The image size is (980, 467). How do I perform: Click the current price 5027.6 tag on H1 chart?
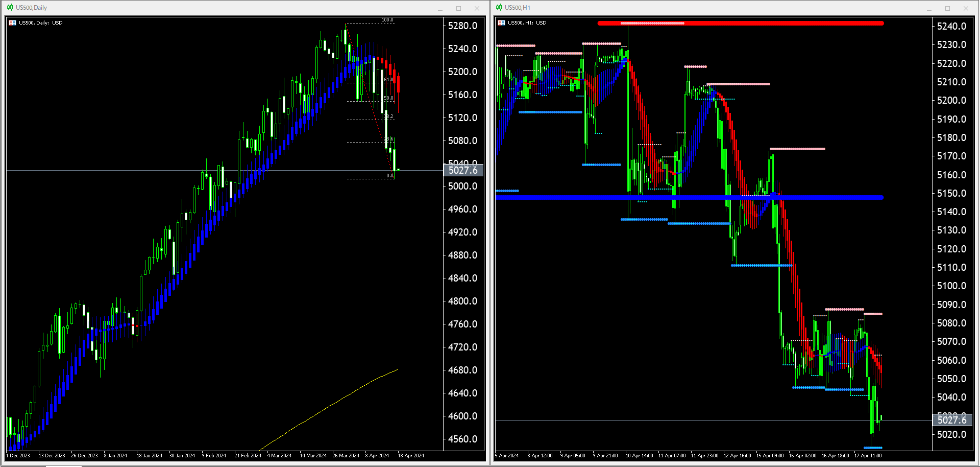pyautogui.click(x=952, y=420)
